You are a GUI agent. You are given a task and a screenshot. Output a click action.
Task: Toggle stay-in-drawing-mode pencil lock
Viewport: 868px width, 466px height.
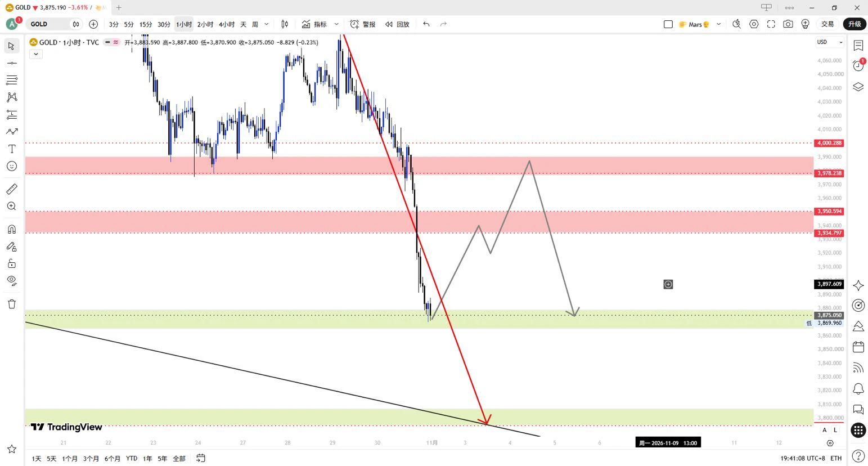tap(11, 247)
